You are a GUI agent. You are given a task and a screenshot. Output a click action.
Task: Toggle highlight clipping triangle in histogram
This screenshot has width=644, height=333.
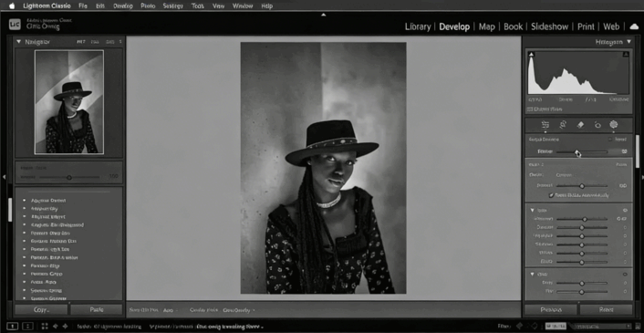click(x=626, y=54)
